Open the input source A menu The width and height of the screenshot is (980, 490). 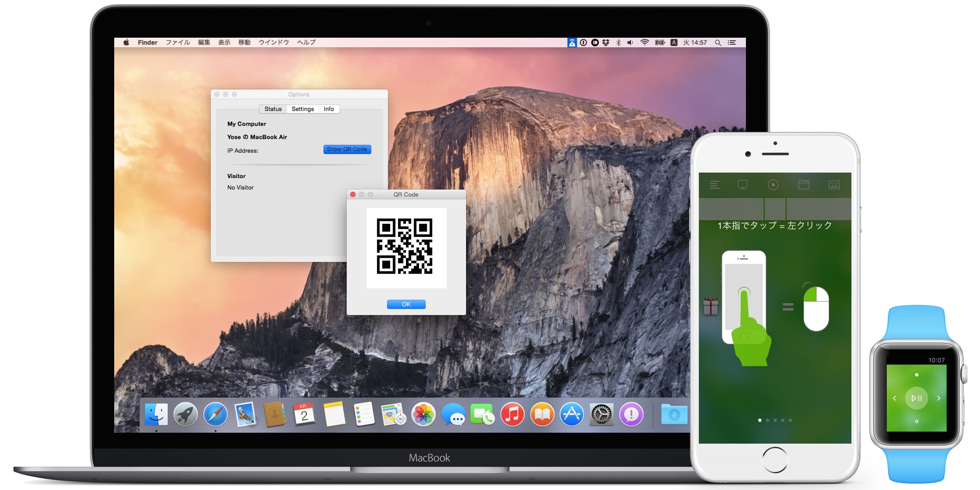(674, 43)
